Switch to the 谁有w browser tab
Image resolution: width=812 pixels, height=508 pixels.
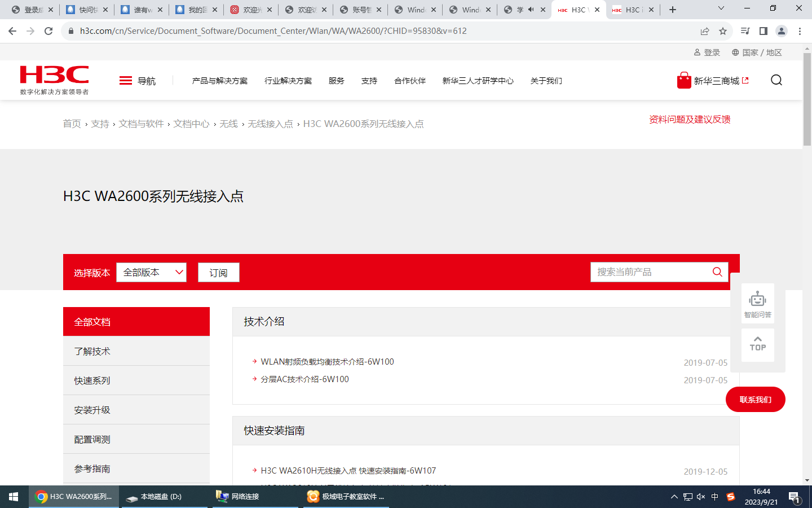[x=143, y=10]
